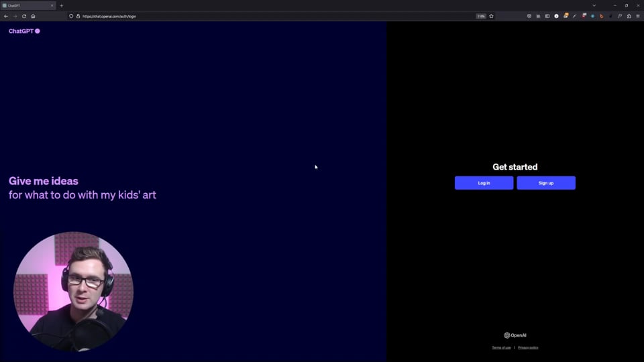Viewport: 644px width, 362px height.
Task: Close the ChatGPT tab
Action: [x=52, y=6]
